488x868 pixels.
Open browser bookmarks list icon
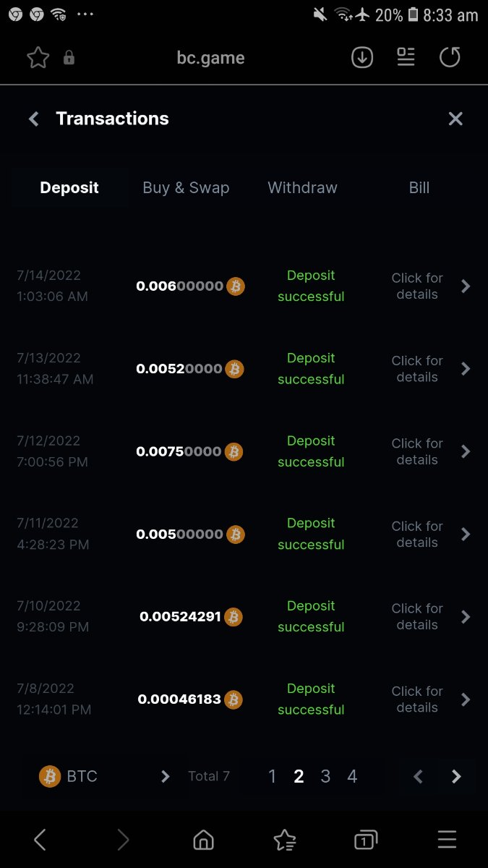pyautogui.click(x=285, y=840)
